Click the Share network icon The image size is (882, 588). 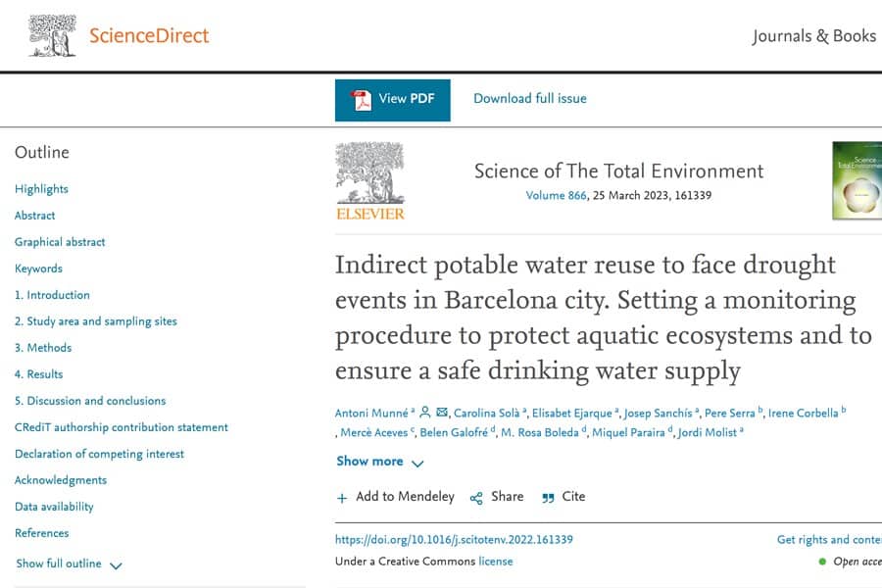pos(476,498)
